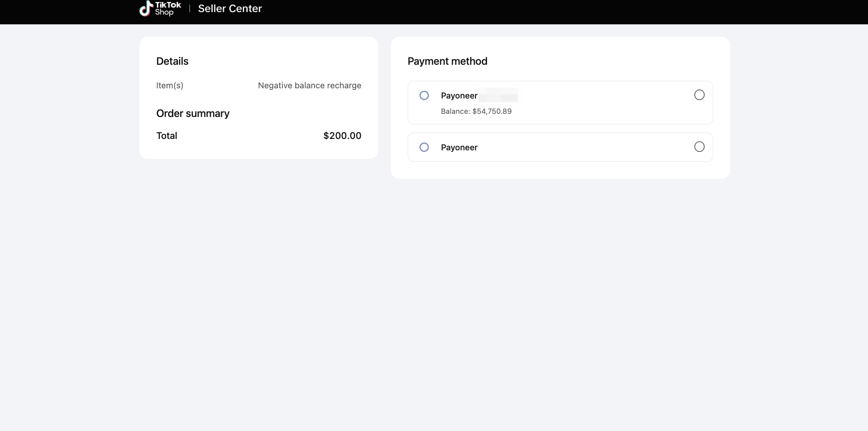The image size is (868, 431).
Task: Click the Payoneer label showing balance
Action: (459, 96)
